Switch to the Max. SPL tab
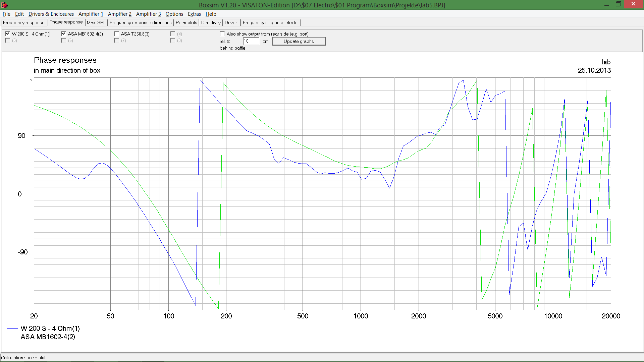Viewport: 644px width, 362px height. click(96, 22)
